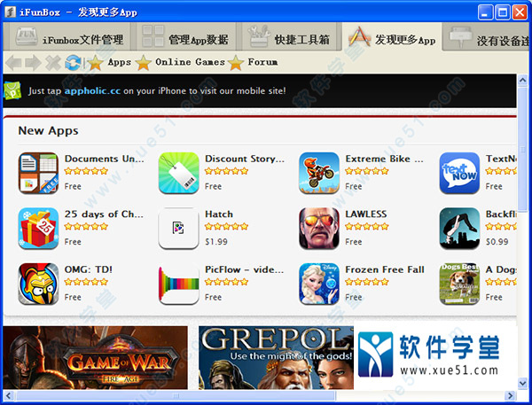The height and width of the screenshot is (405, 532).
Task: Open the OMG: TD! title link
Action: pos(88,269)
